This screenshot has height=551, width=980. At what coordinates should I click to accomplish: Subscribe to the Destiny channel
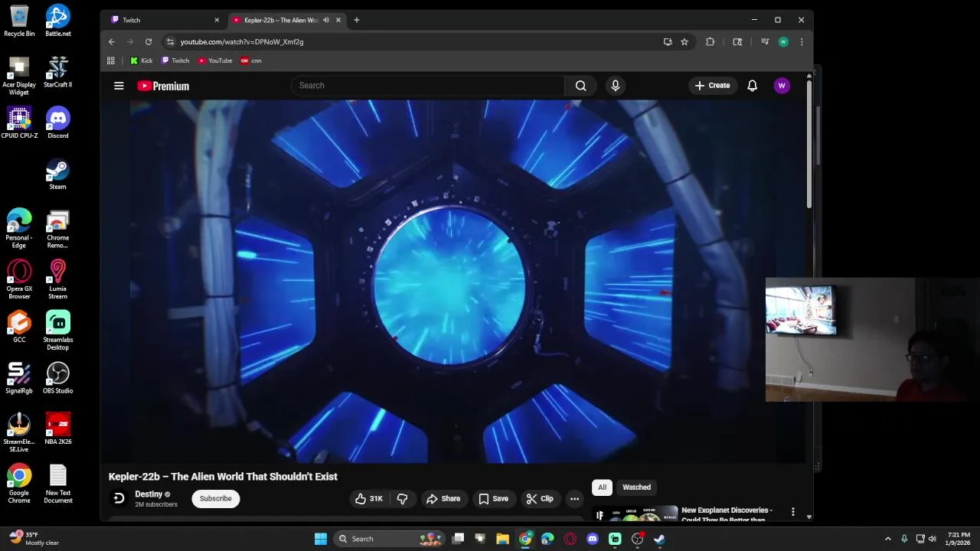(x=215, y=498)
